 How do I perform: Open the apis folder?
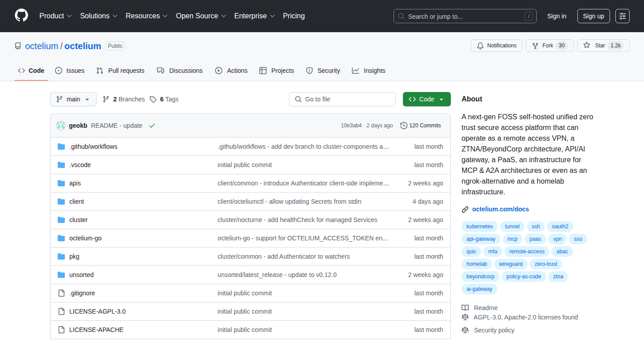[75, 183]
